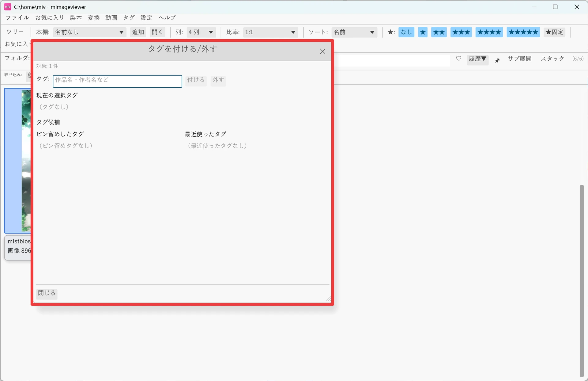
Task: Filter by three stars rating
Action: click(x=461, y=32)
